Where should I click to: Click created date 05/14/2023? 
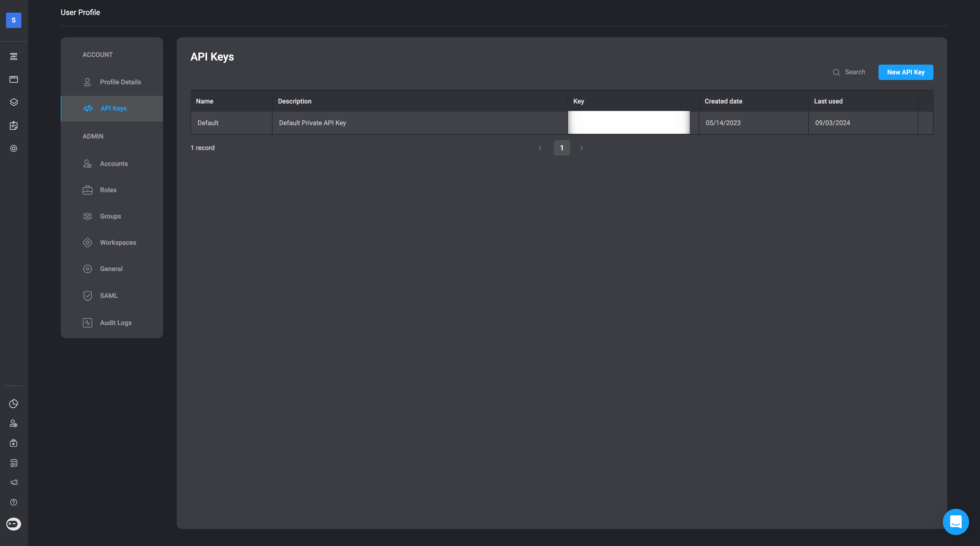(723, 123)
